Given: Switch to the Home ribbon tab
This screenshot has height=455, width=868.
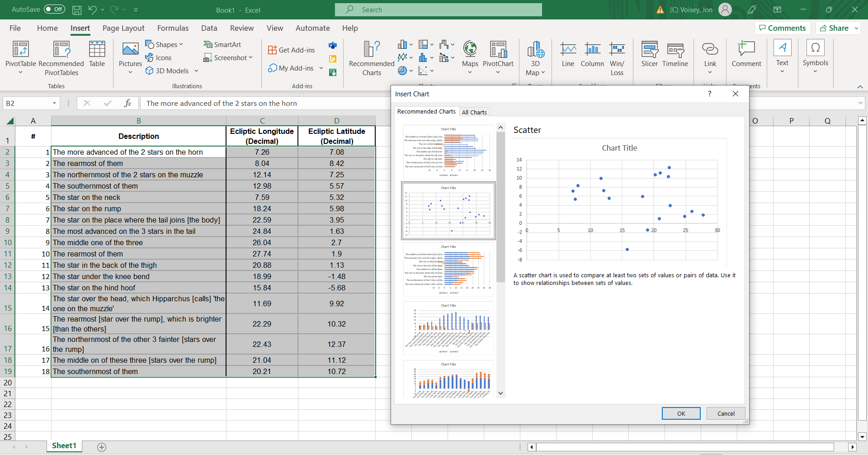Looking at the screenshot, I should click(x=47, y=28).
